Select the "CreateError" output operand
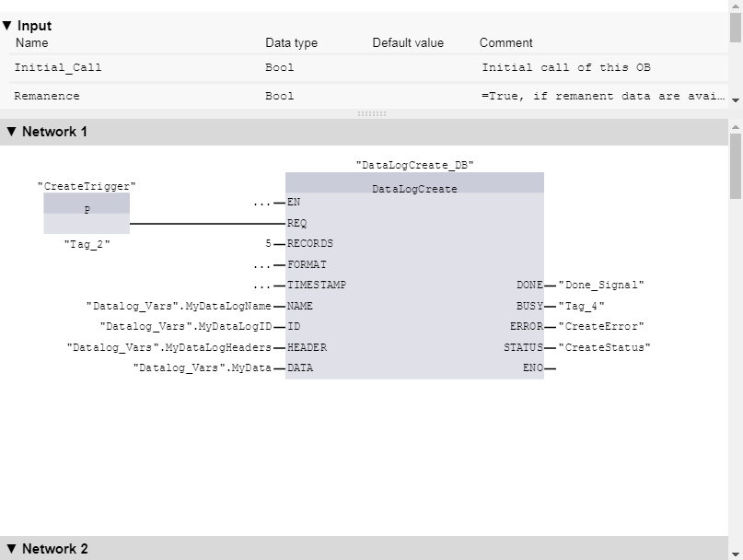This screenshot has width=743, height=560. point(601,327)
